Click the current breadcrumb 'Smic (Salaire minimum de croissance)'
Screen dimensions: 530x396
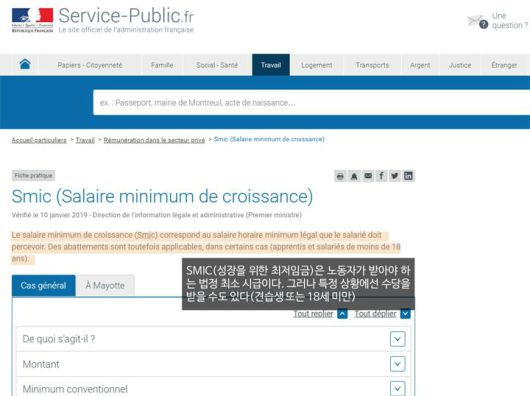(x=269, y=139)
